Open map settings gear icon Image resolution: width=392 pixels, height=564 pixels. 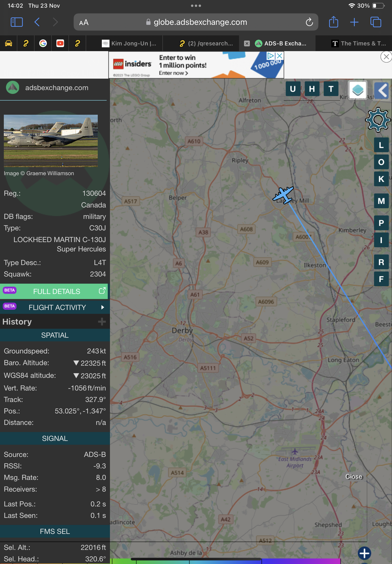378,120
